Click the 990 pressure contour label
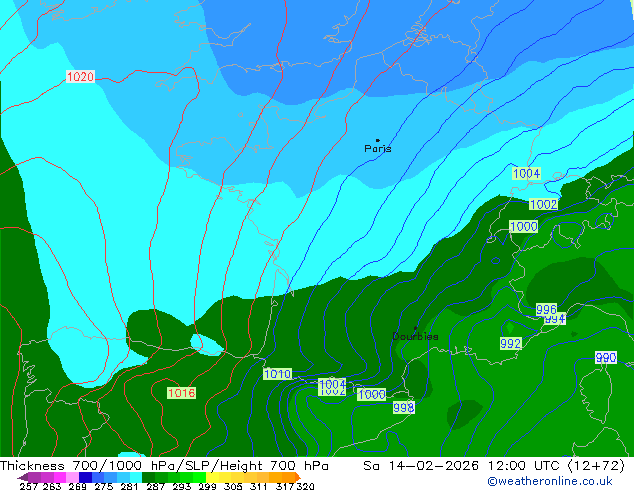This screenshot has width=634, height=490. (606, 357)
